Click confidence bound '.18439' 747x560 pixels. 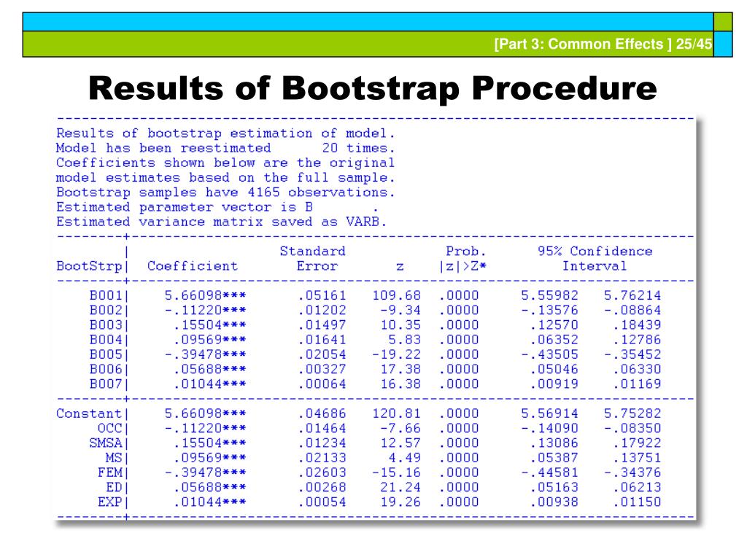[x=637, y=325]
